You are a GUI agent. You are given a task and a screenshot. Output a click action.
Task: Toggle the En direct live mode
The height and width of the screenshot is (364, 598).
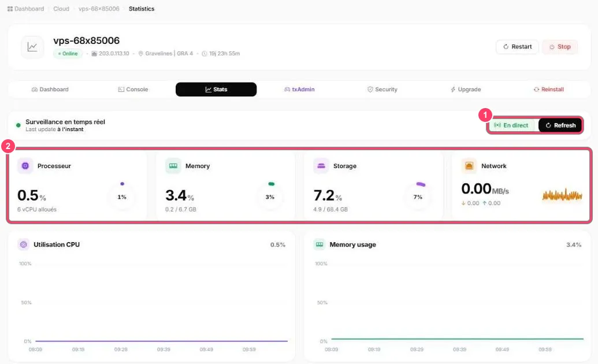tap(511, 125)
